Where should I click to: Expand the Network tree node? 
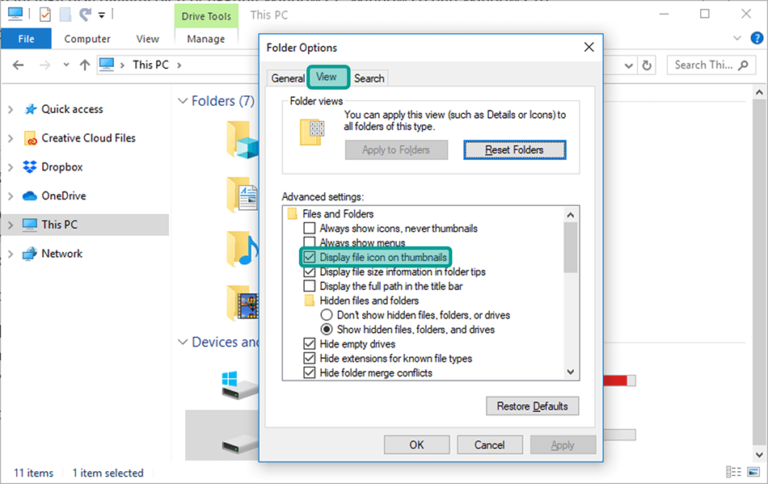(10, 254)
